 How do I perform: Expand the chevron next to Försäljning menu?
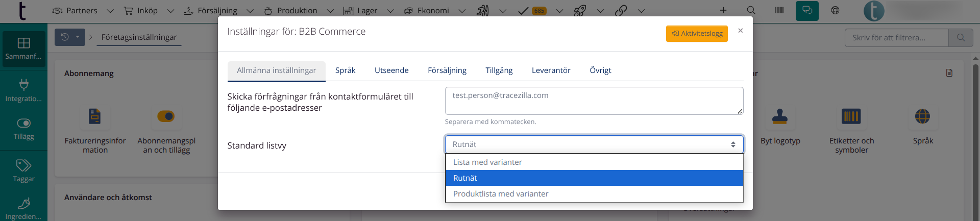pos(250,11)
